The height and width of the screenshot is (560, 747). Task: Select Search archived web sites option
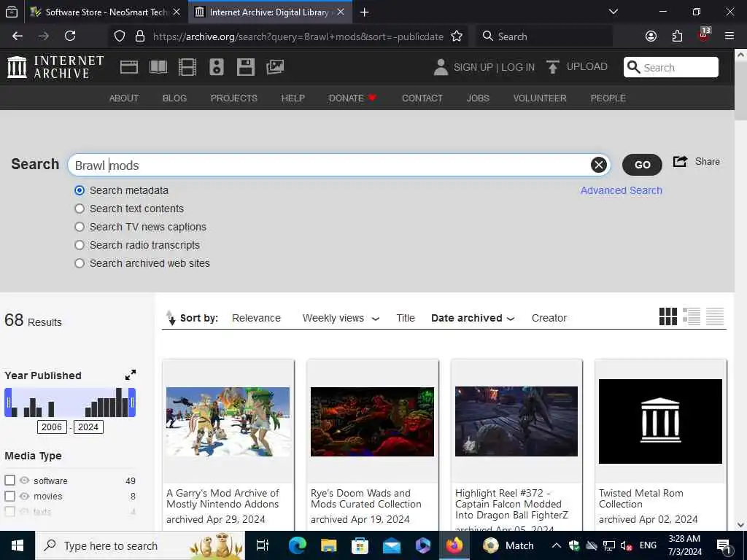[80, 262]
